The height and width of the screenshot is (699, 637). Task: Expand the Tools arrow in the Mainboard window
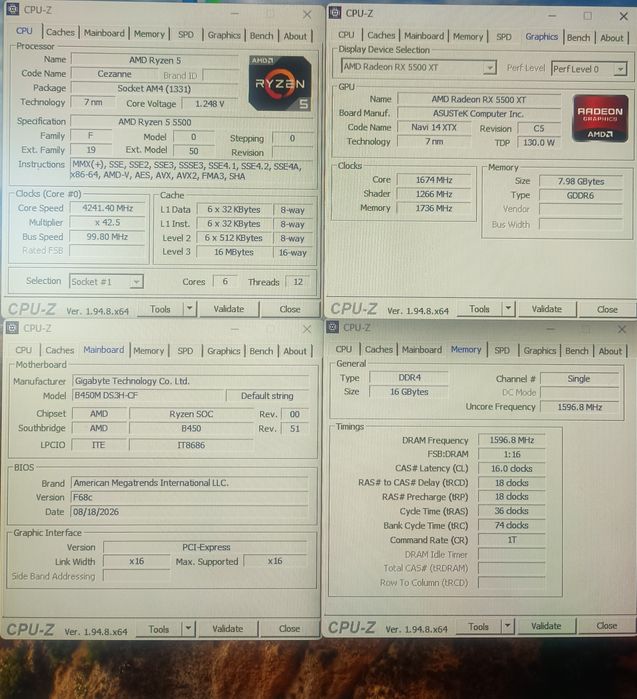(189, 629)
